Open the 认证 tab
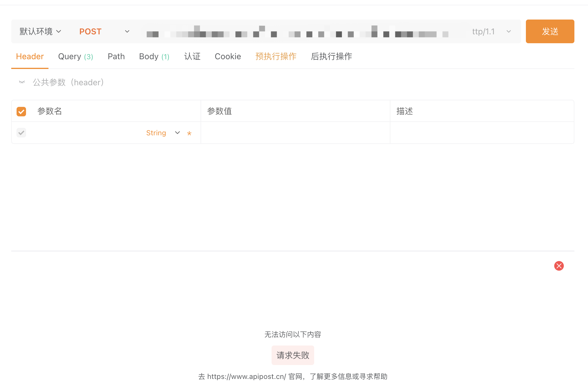 tap(192, 56)
